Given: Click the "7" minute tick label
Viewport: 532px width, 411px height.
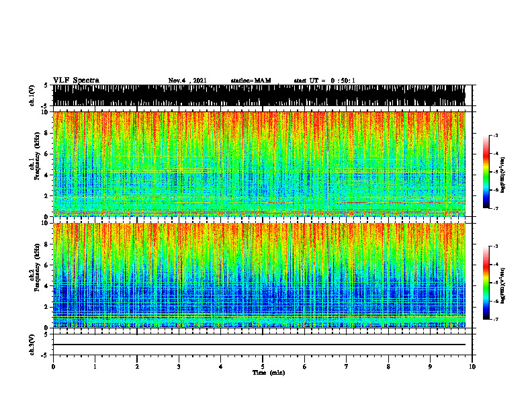Looking at the screenshot, I should coord(347,367).
